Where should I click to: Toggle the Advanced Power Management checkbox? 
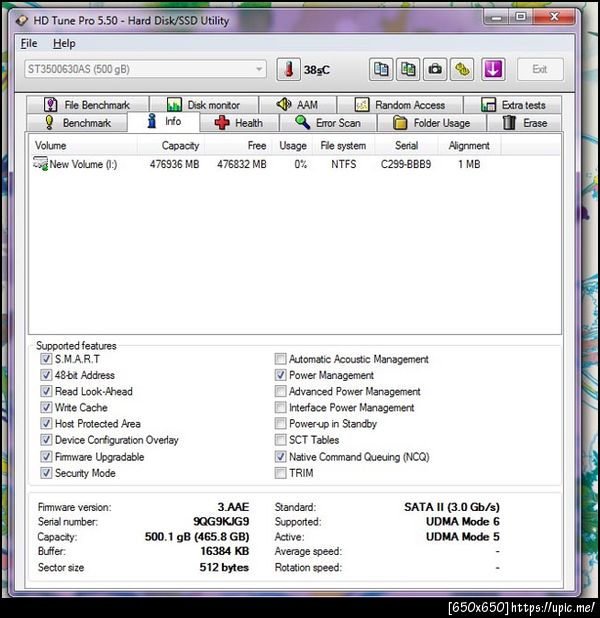click(x=280, y=391)
